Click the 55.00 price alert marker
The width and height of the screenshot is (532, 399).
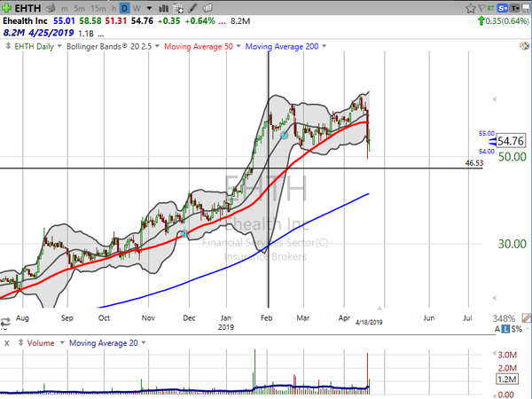(487, 134)
